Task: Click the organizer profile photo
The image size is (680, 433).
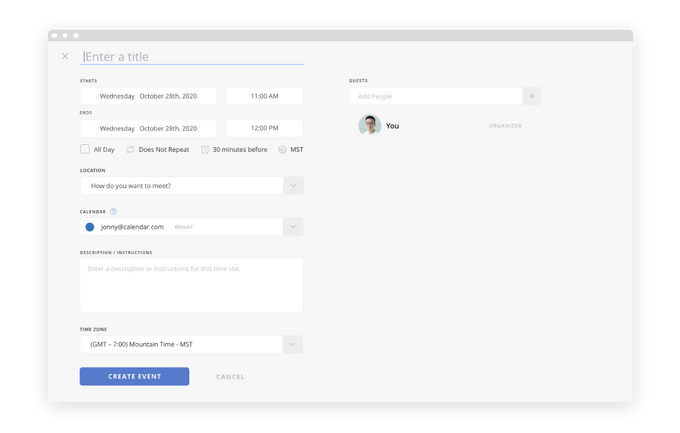Action: click(370, 125)
